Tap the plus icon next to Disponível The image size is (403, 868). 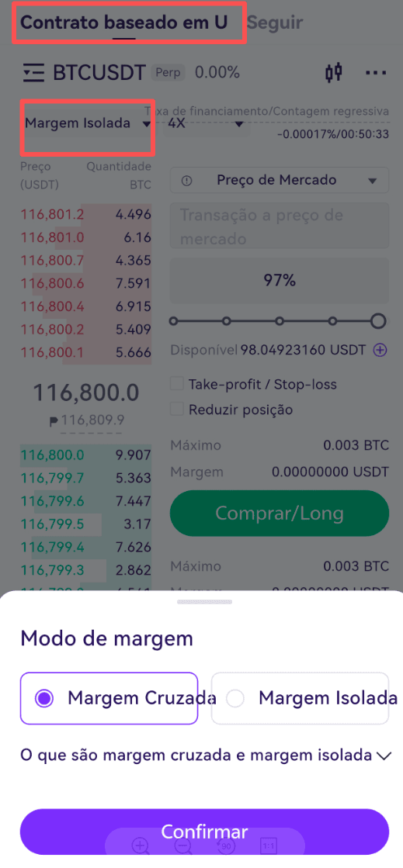tap(380, 350)
